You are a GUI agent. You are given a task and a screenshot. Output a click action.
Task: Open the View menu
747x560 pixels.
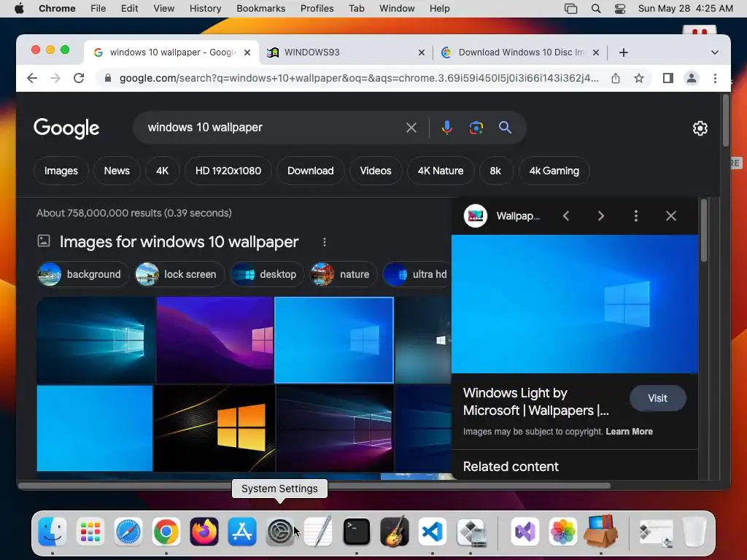coord(164,9)
